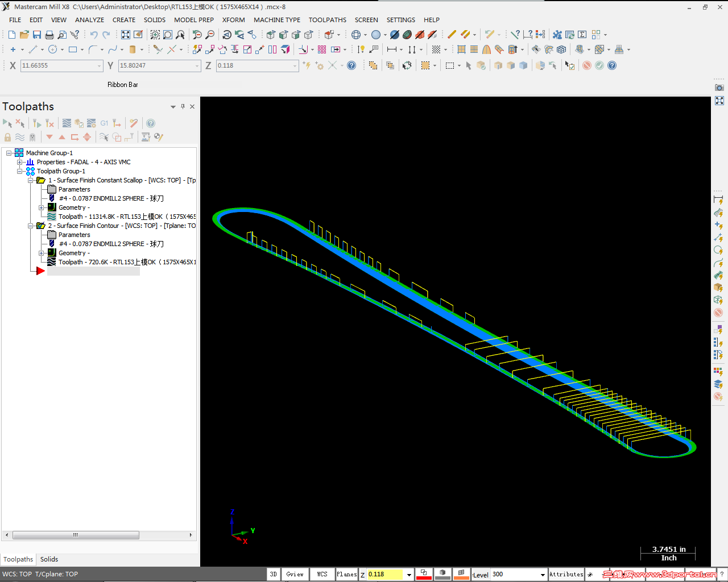The image size is (728, 582).
Task: Click the Backplot selected operations icon
Action: [67, 123]
